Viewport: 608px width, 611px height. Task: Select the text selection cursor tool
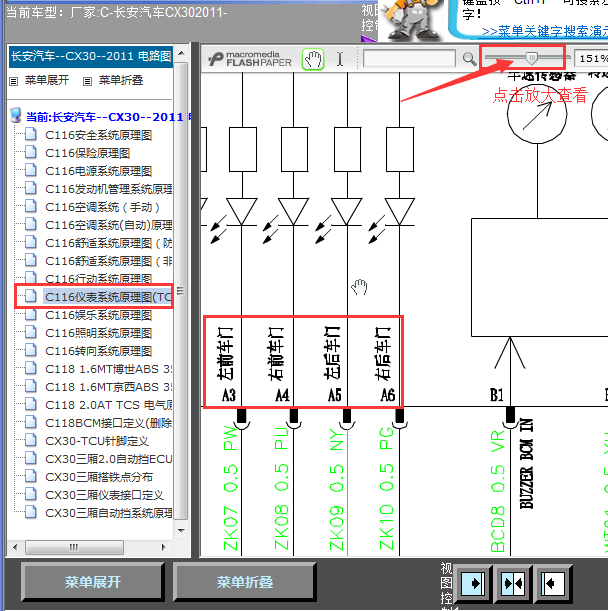point(340,59)
